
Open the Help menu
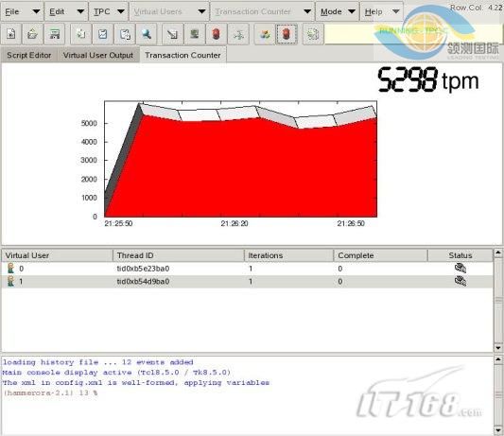point(381,11)
